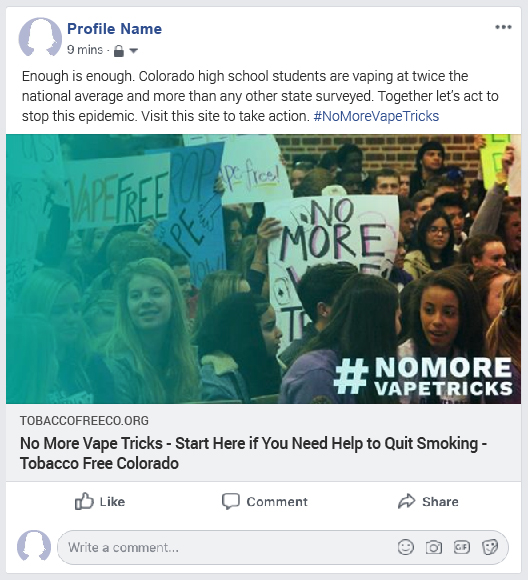The width and height of the screenshot is (528, 580).
Task: Open the vape-free rally link image
Action: click(263, 269)
